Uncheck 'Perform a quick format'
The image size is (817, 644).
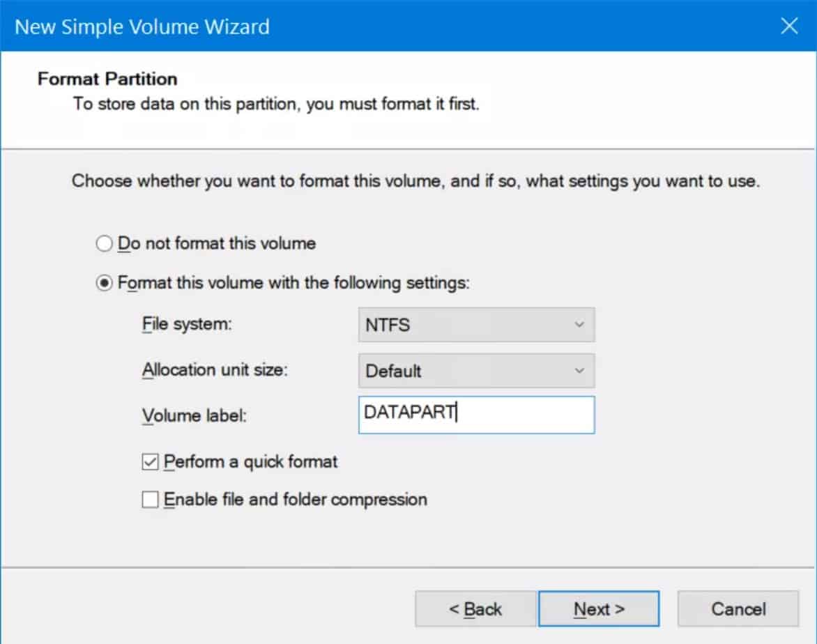(x=150, y=461)
